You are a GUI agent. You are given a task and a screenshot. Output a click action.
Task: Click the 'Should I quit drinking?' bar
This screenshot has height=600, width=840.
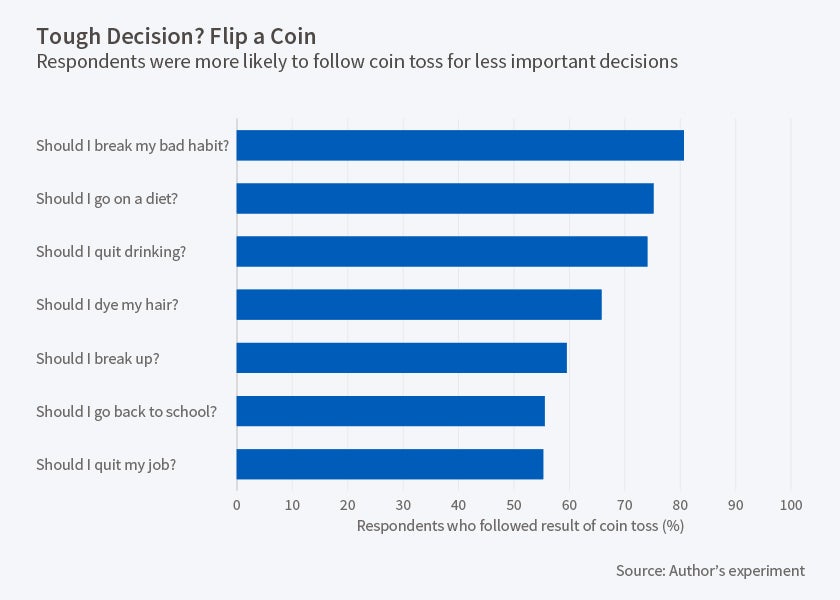click(442, 251)
